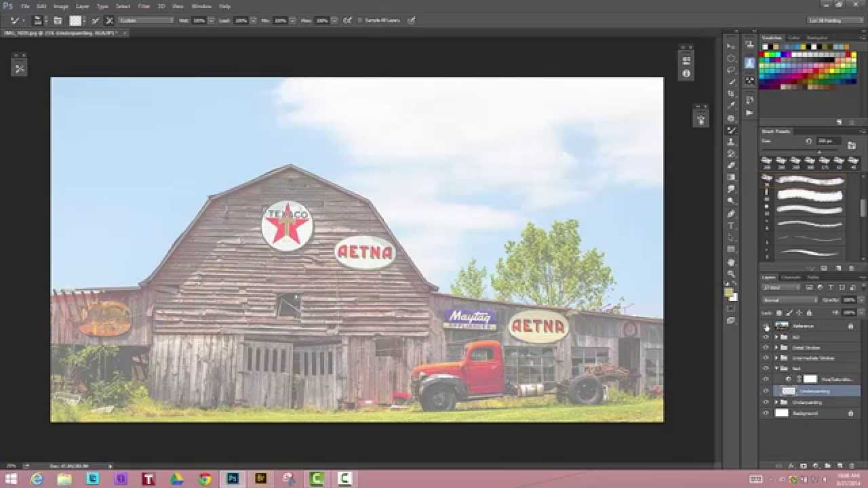Create a new layer in the Layers panel

(839, 466)
